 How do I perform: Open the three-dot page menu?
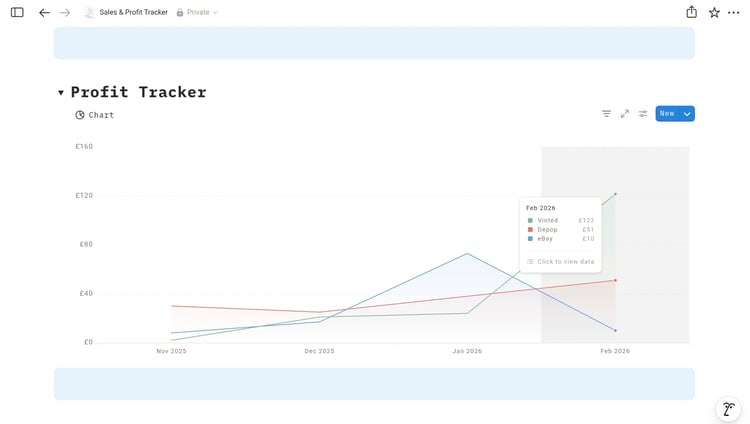734,13
